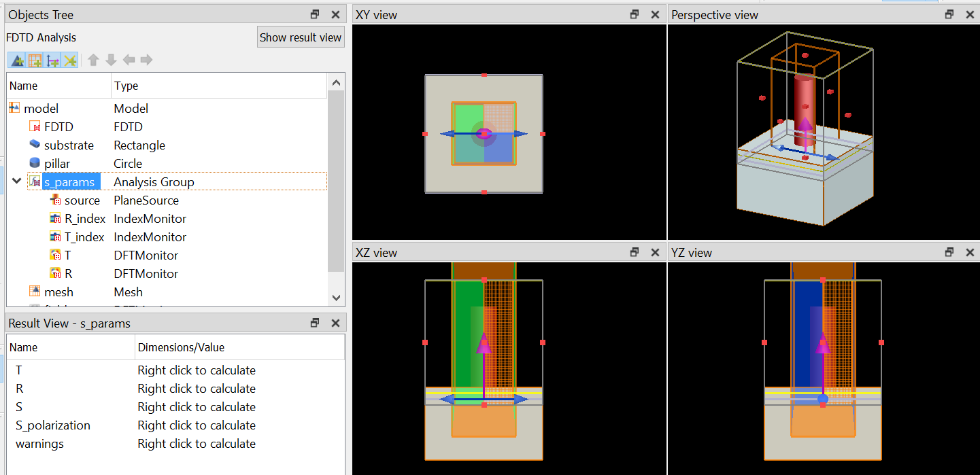Image resolution: width=980 pixels, height=475 pixels.
Task: Close the Objects Tree panel
Action: coord(335,14)
